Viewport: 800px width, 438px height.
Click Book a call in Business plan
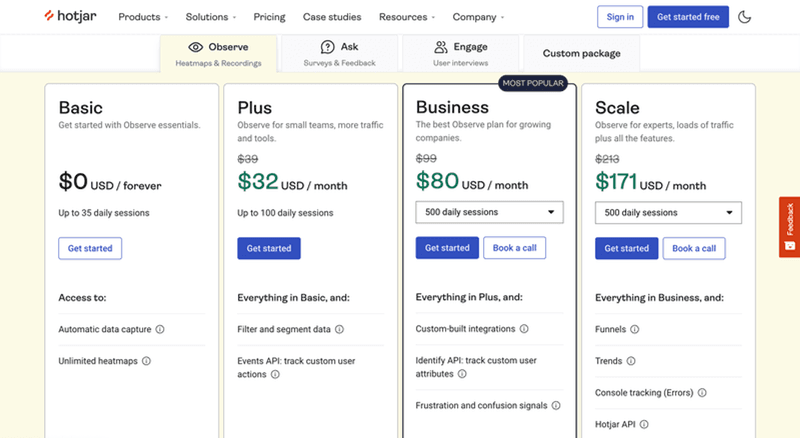pos(515,248)
